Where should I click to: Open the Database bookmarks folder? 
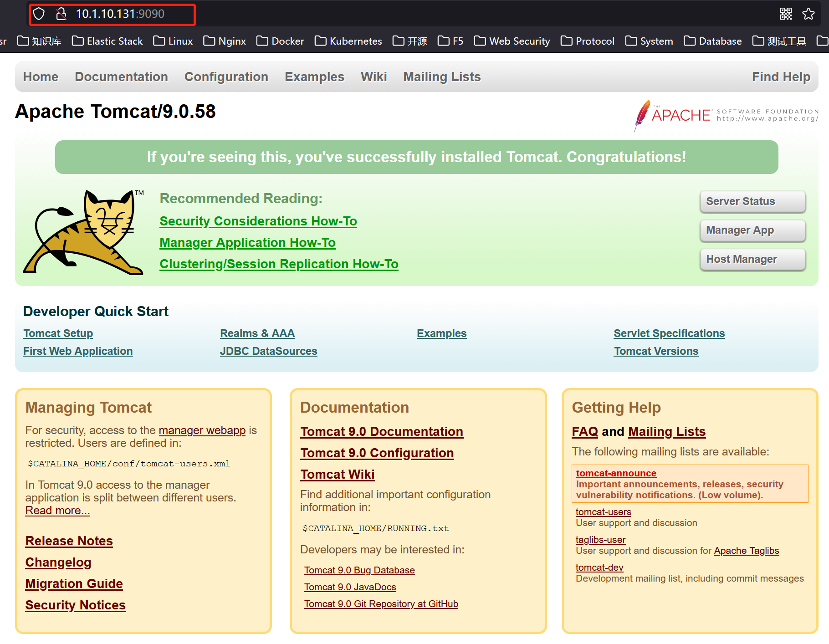click(713, 41)
